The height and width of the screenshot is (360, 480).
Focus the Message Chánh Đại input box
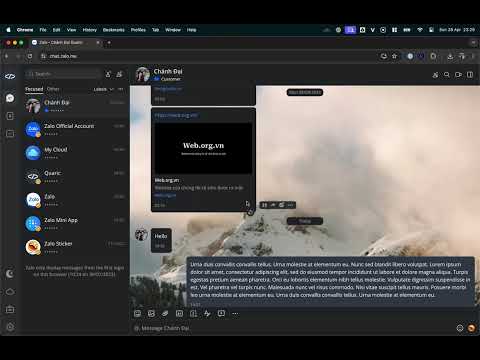click(293, 328)
